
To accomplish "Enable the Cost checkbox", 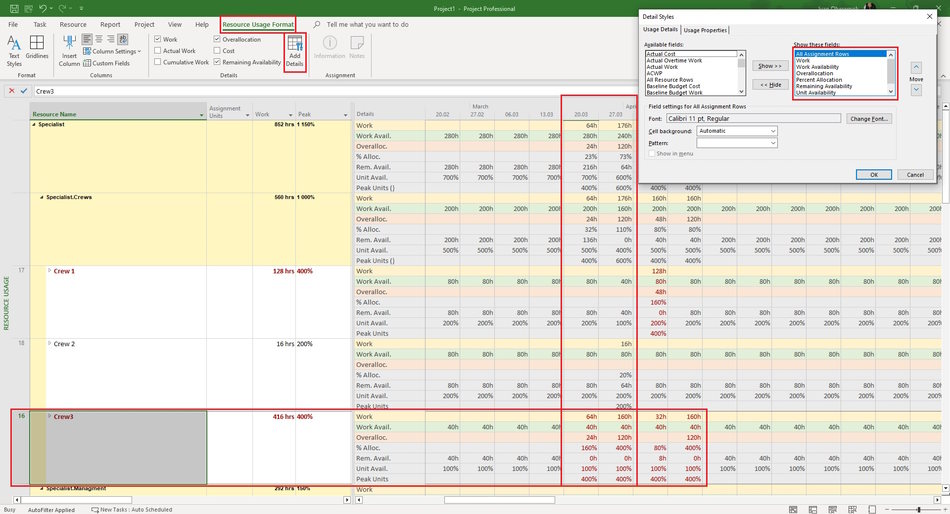I will 217,51.
